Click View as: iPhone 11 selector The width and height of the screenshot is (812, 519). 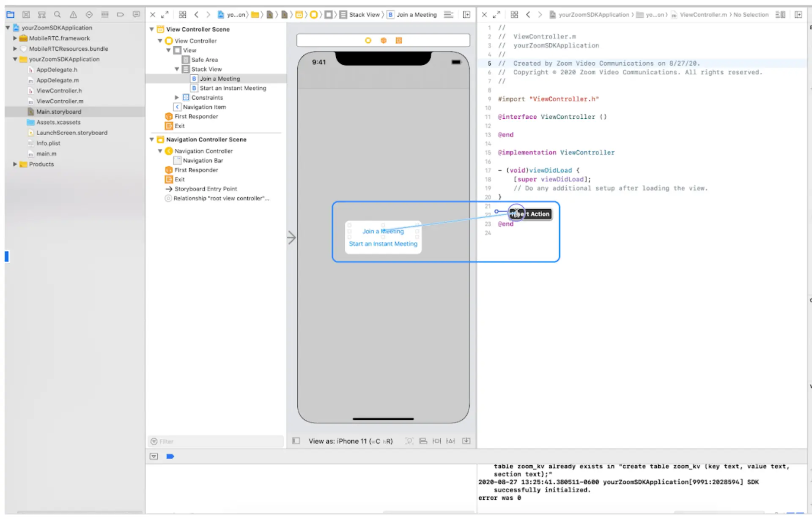350,441
